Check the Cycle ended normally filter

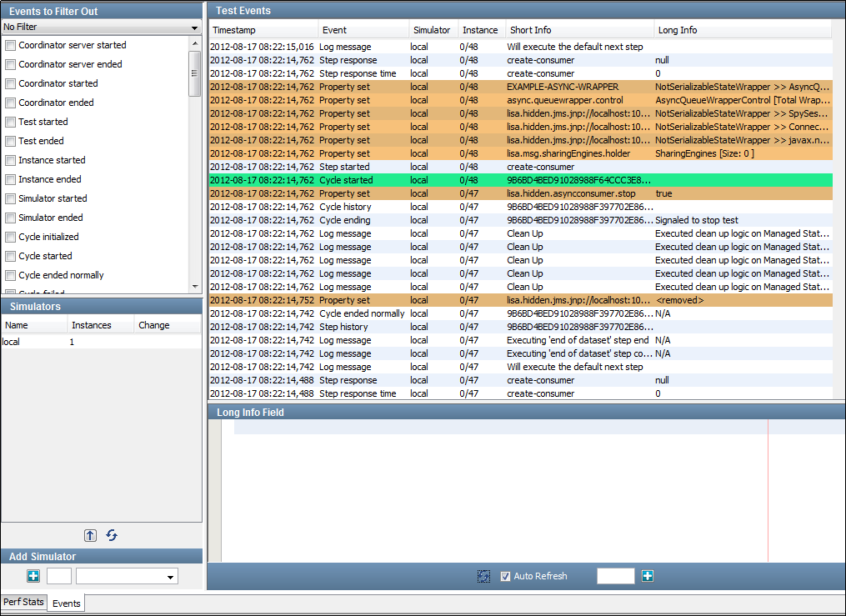(10, 275)
